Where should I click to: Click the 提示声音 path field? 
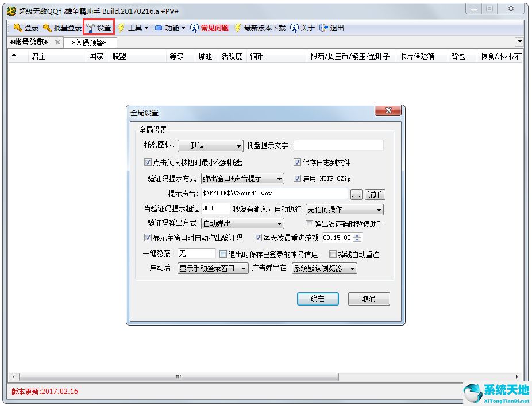pyautogui.click(x=275, y=194)
